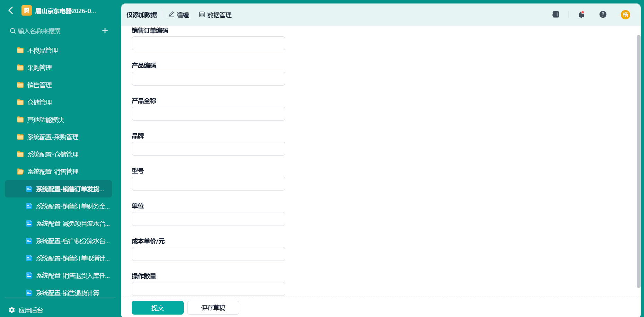The width and height of the screenshot is (644, 317).
Task: Click the vertical scrollbar of the form
Action: tap(638, 161)
